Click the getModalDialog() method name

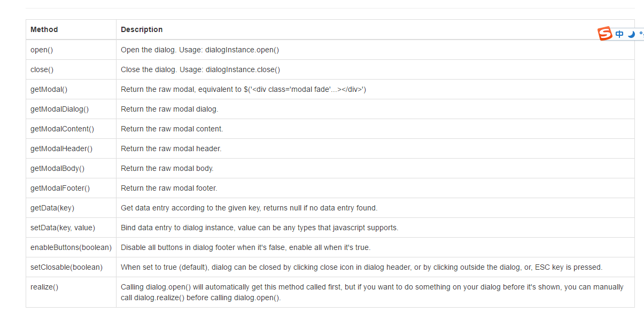59,109
